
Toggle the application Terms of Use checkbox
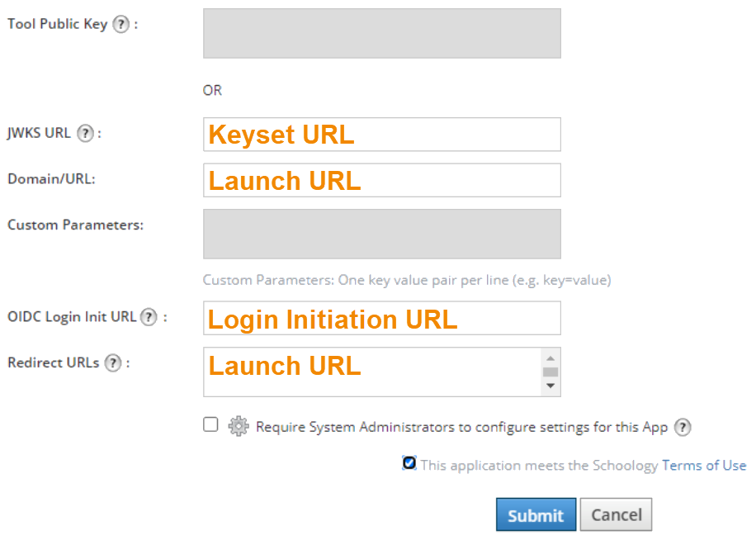click(409, 463)
